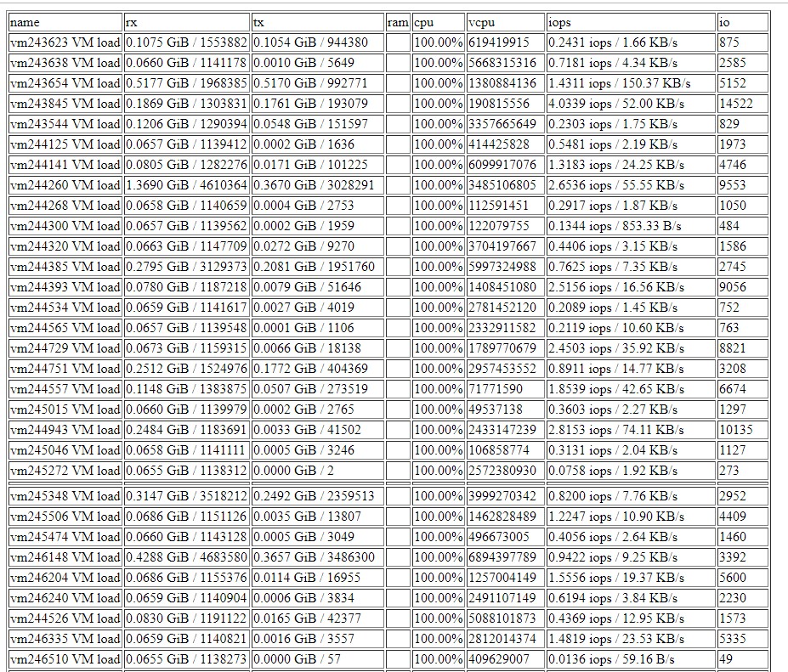The width and height of the screenshot is (788, 672).
Task: Select rx value 1.3690 GiB / 4610364
Action: (x=186, y=185)
